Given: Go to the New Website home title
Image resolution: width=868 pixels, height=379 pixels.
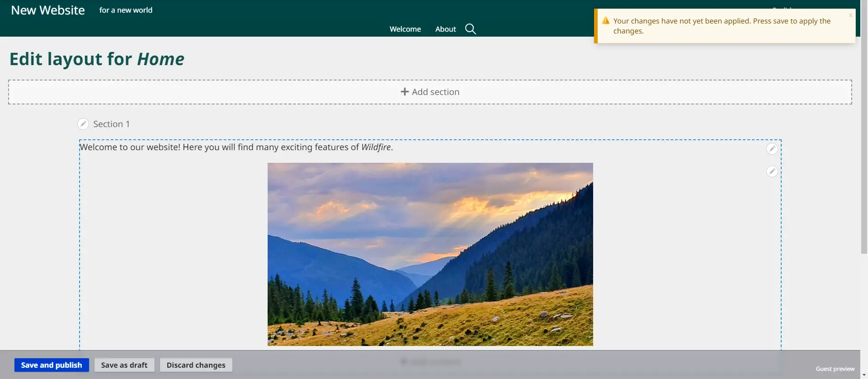Looking at the screenshot, I should (x=48, y=10).
